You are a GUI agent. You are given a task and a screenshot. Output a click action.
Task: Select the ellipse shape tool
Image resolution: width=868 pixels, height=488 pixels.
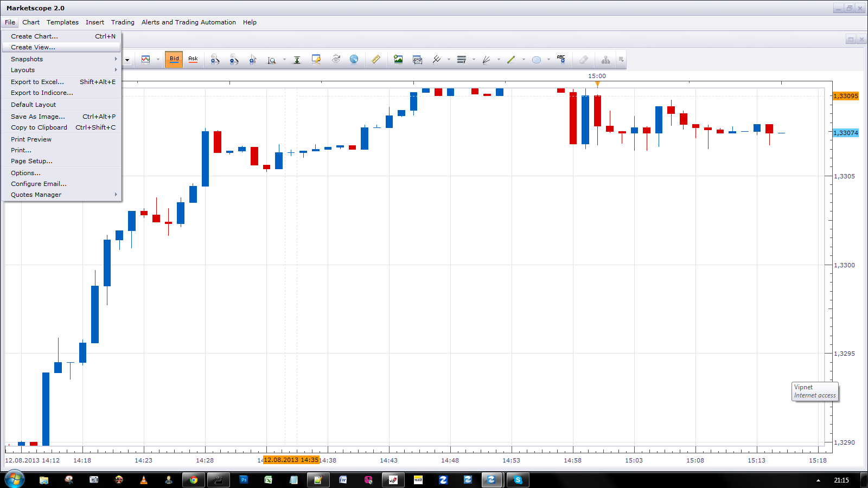[x=537, y=60]
